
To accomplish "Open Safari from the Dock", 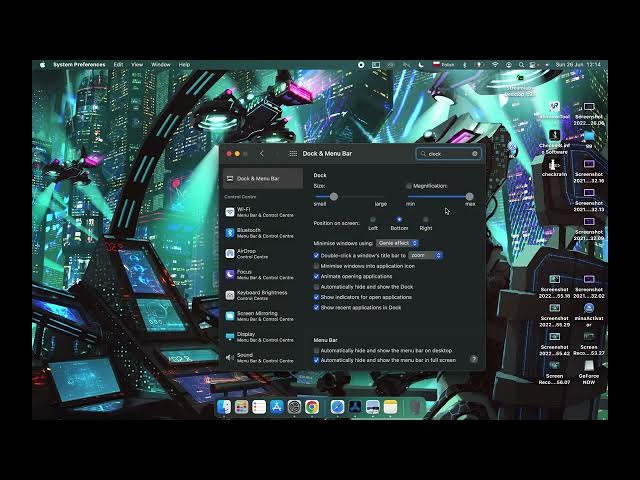I will point(338,407).
